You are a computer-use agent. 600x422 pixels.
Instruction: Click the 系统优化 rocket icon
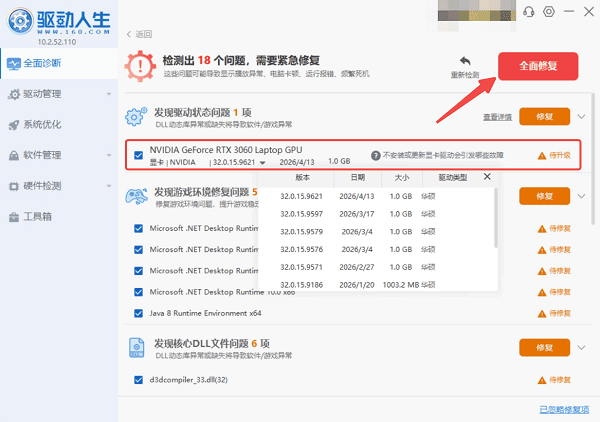click(14, 125)
